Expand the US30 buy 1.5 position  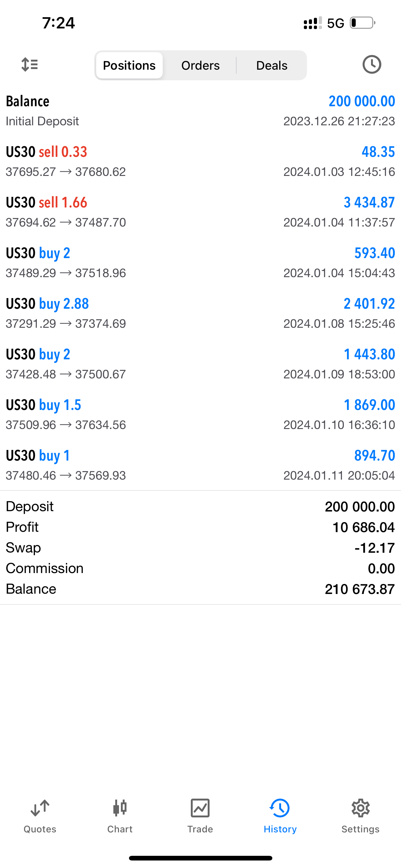click(200, 414)
